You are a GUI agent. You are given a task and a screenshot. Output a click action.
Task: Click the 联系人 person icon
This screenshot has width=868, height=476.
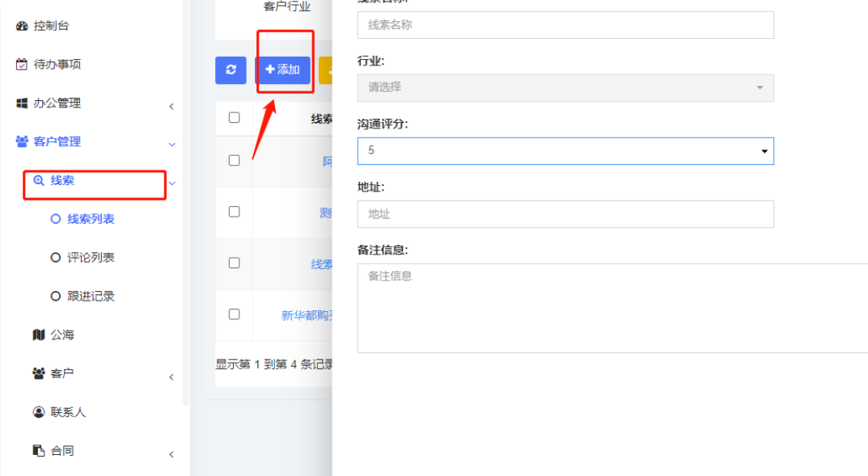point(39,412)
